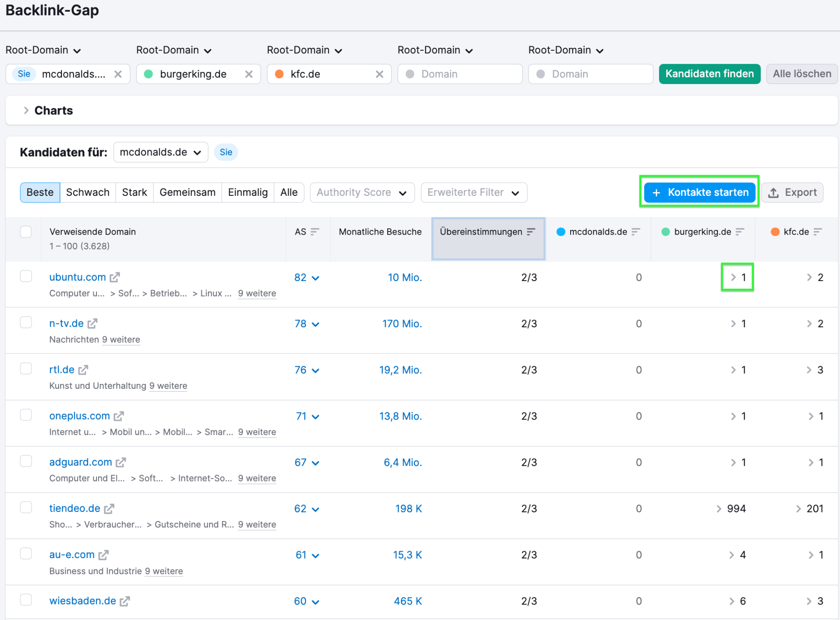Select the Stark tab
840x620 pixels.
134,193
